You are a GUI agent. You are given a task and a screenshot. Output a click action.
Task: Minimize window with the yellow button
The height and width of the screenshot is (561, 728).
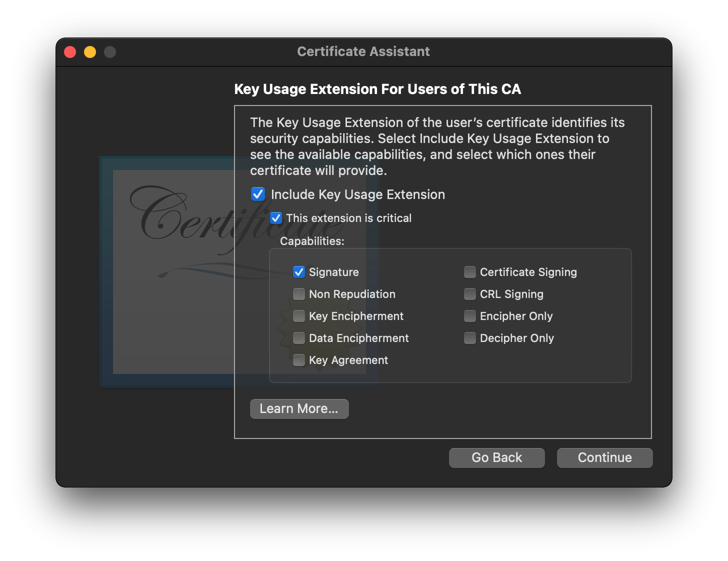[90, 52]
